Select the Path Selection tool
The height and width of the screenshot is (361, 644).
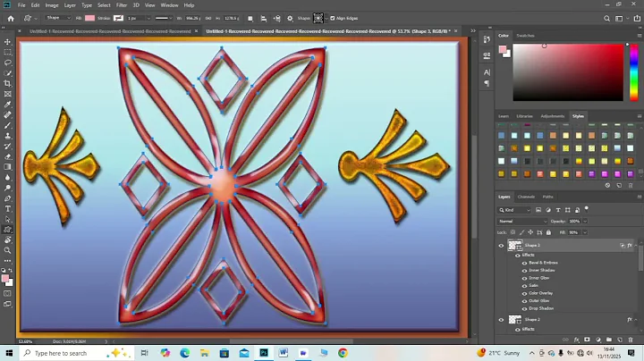(x=8, y=219)
